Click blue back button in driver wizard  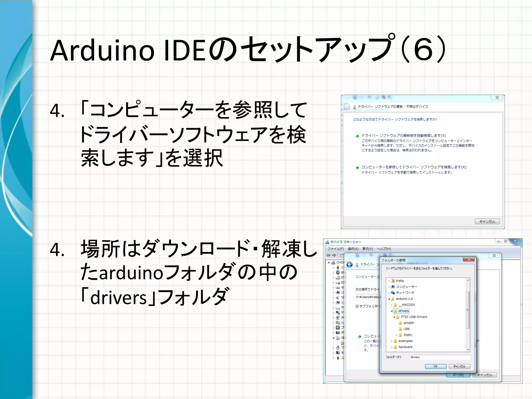(350, 265)
